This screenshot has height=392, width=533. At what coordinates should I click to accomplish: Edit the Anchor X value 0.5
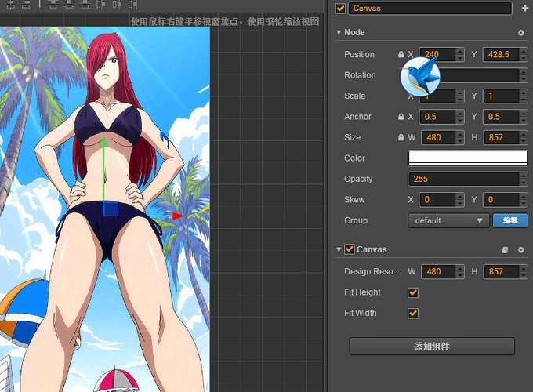(x=437, y=117)
